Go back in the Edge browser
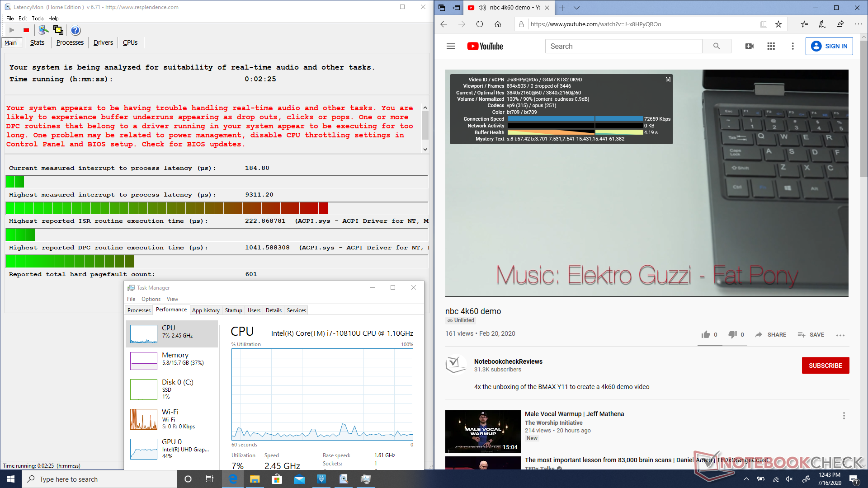 444,24
